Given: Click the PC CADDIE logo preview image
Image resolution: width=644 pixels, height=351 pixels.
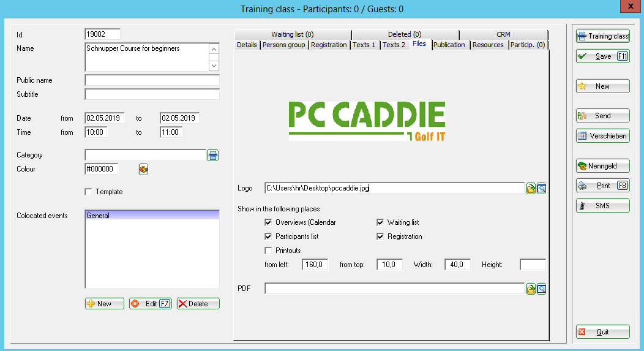Looking at the screenshot, I should click(367, 121).
